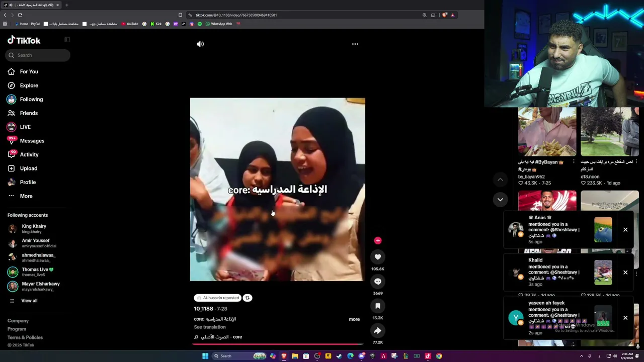
Task: Open the Company footer link
Action: point(18,321)
